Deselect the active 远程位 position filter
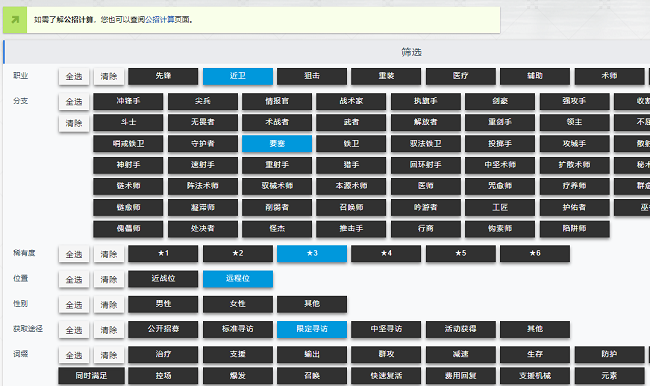Viewport: 650px width, 386px height. tap(238, 279)
